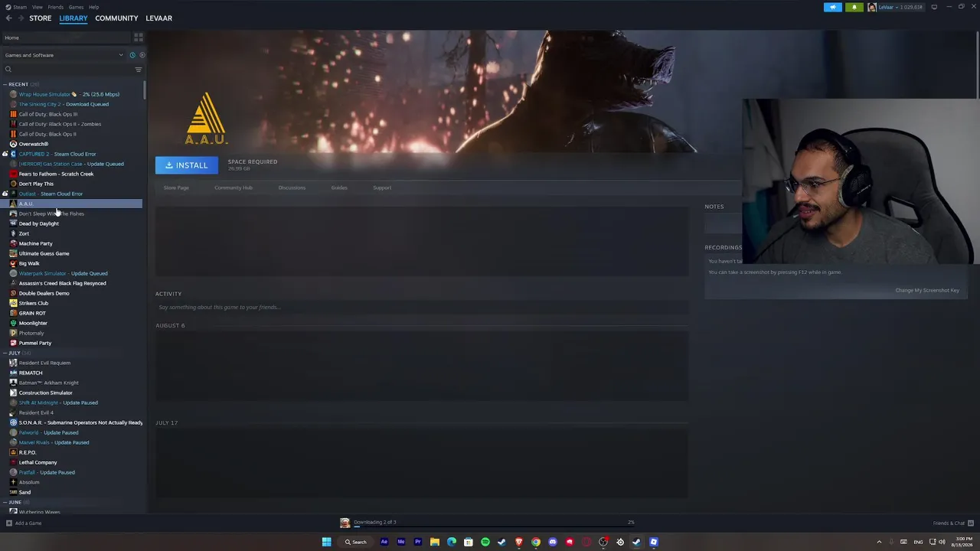Open the Community Hub tab for A.A.U.
This screenshot has height=551, width=980.
coord(234,187)
